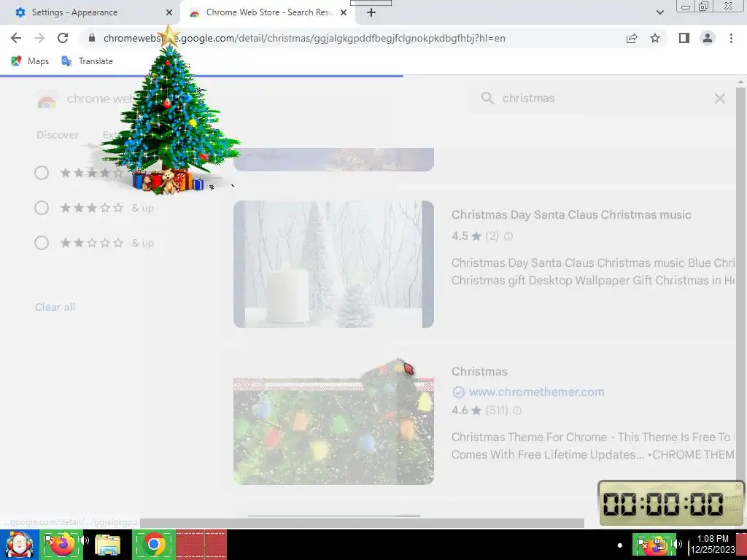Open a new tab with the plus button
The image size is (747, 560).
click(371, 13)
